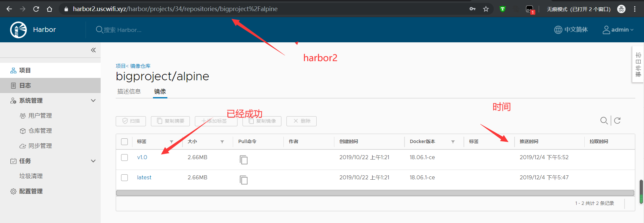Screen dimensions: 644x223
Task: Refresh the image tag list
Action: coord(617,121)
